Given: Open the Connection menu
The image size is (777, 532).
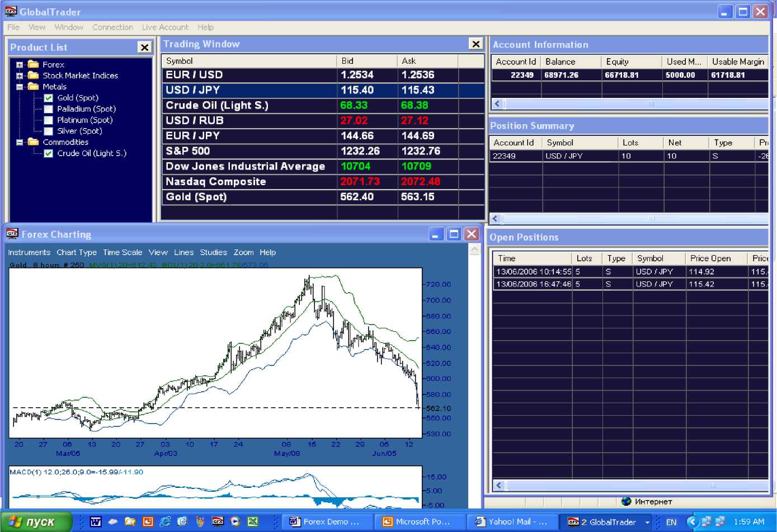Looking at the screenshot, I should (x=113, y=27).
